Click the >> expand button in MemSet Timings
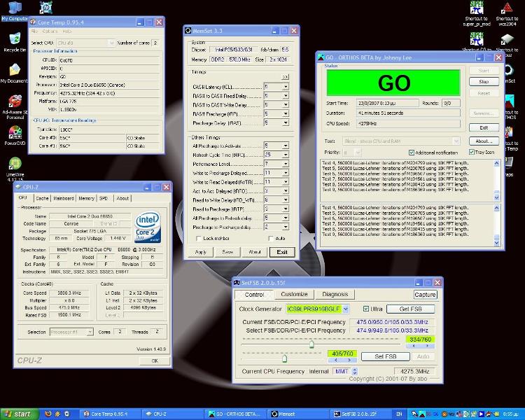This screenshot has height=420, width=525. coord(285,77)
